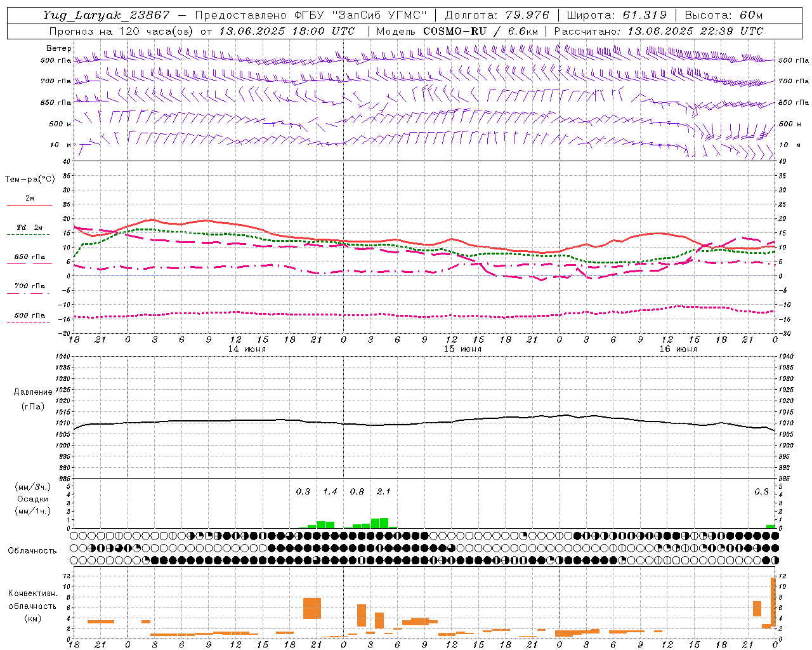Image resolution: width=812 pixels, height=650 pixels.
Task: Click the Td 2м dew point legend entry
Action: pyautogui.click(x=29, y=227)
